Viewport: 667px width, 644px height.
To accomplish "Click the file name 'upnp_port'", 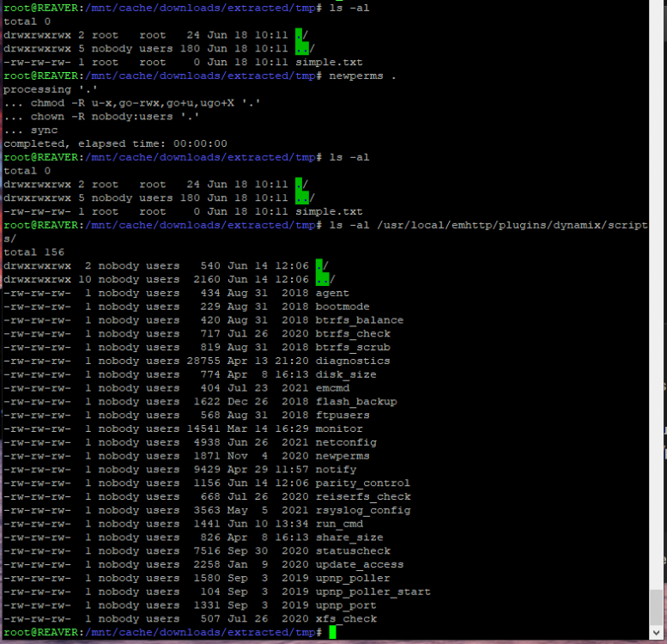I will click(346, 605).
